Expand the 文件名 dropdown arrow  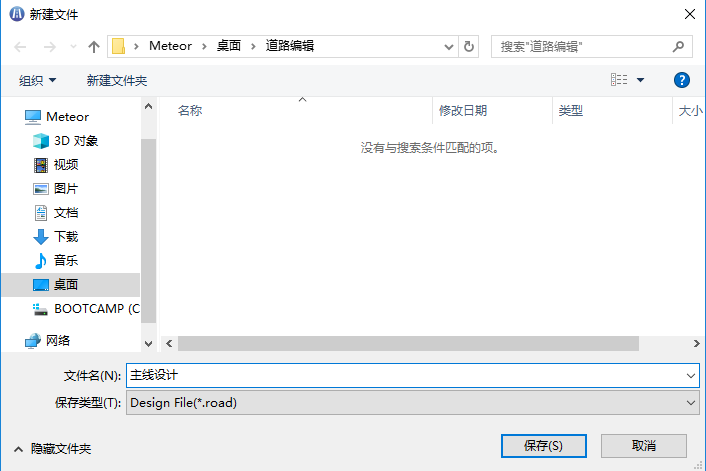click(691, 376)
